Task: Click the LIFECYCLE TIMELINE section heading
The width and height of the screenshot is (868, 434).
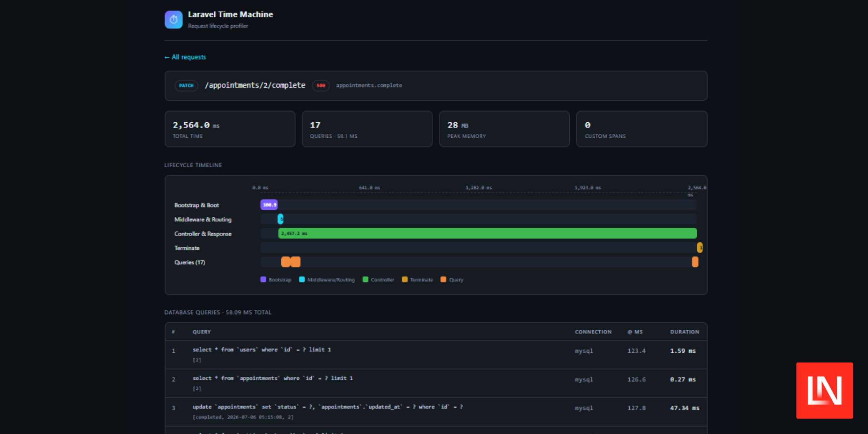Action: tap(193, 165)
